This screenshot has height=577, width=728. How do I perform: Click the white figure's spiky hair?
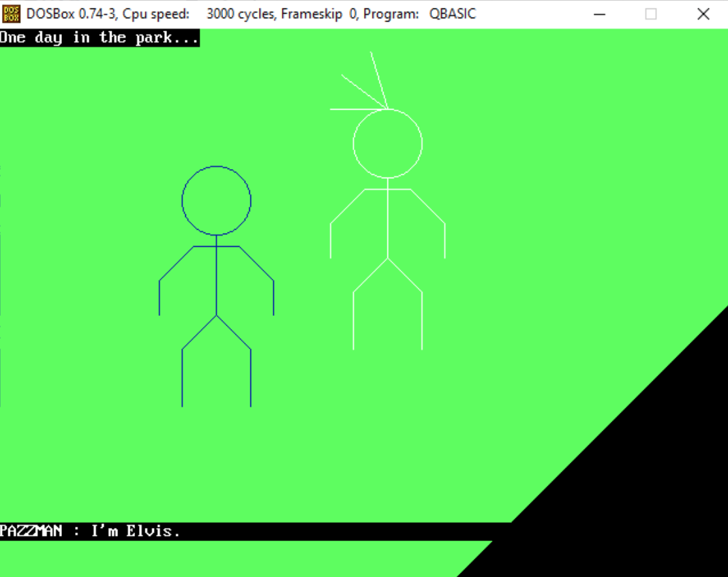[359, 81]
